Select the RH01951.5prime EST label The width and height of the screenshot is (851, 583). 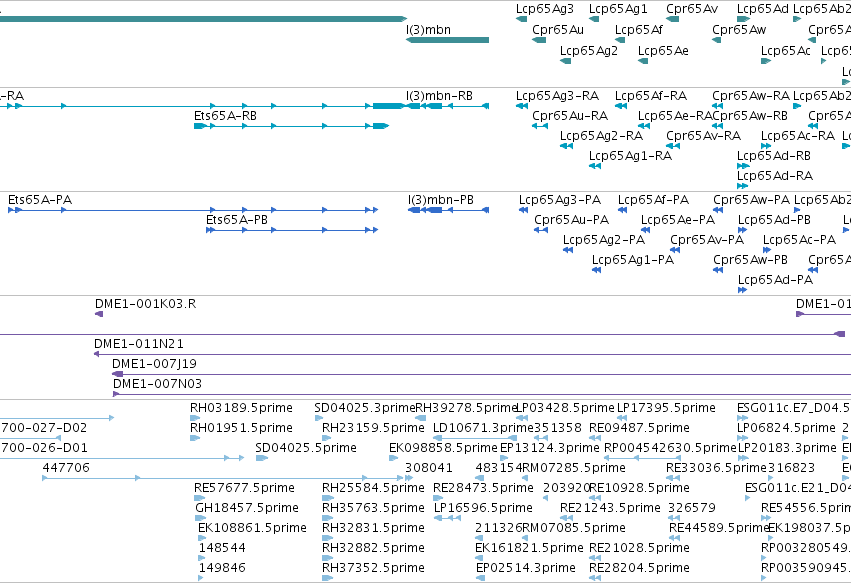tap(241, 428)
